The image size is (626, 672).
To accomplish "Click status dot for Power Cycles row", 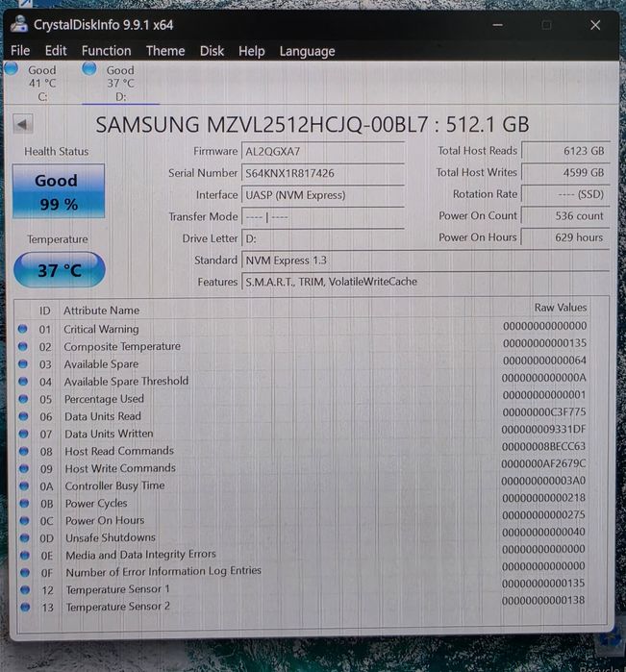I will click(x=24, y=503).
